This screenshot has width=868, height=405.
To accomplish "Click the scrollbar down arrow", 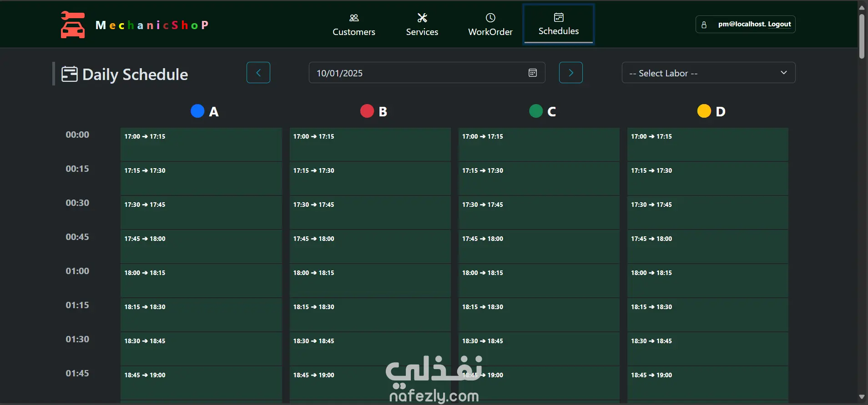I will point(862,397).
